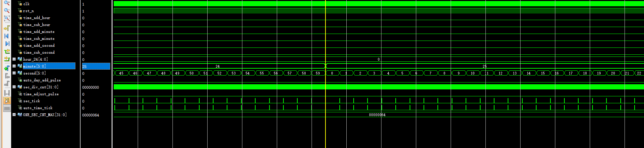Image resolution: width=644 pixels, height=148 pixels.
Task: Select the ONE_SEC_CNT_MAX[31:0] signal name
Action: (45, 115)
